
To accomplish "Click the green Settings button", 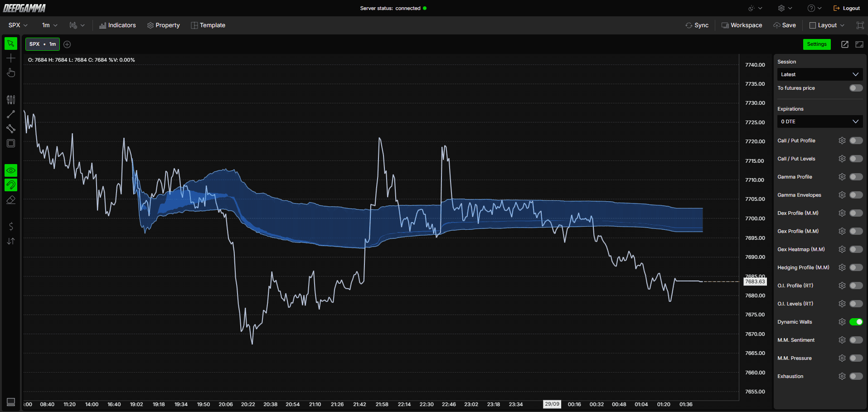I will click(x=817, y=44).
